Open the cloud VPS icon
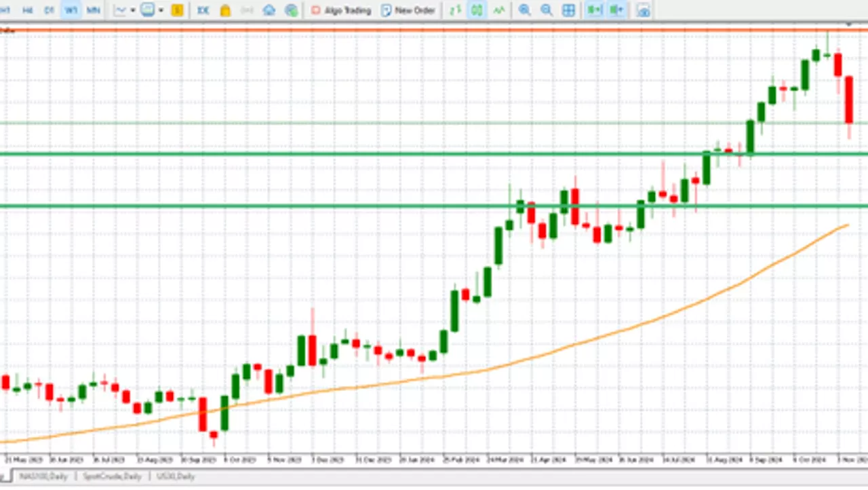 (269, 10)
